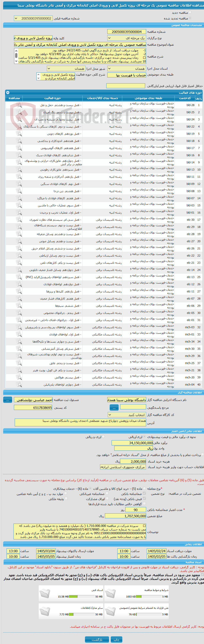204x644 pixels.
Task: Click the برآورد مالی amount field
Action: pos(132,443)
